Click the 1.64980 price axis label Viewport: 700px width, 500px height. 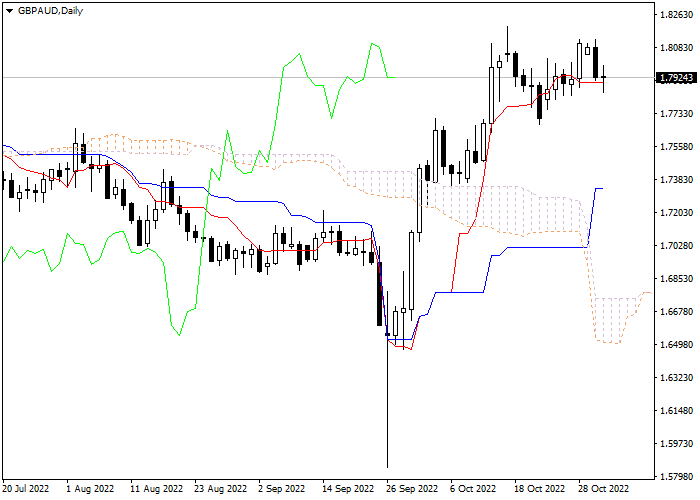(x=676, y=345)
